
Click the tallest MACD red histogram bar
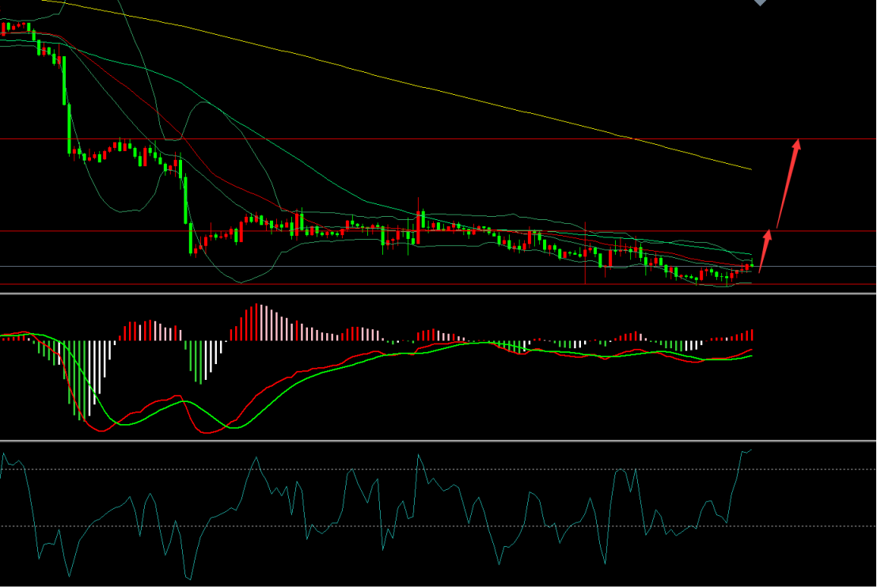(x=256, y=322)
